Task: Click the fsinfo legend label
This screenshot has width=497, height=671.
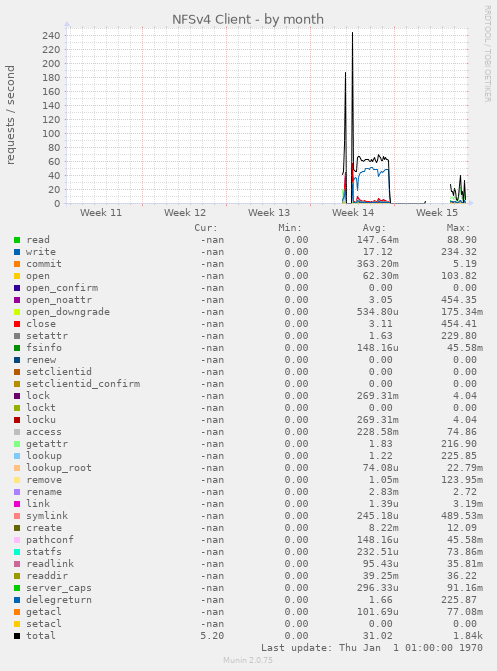Action: point(44,348)
